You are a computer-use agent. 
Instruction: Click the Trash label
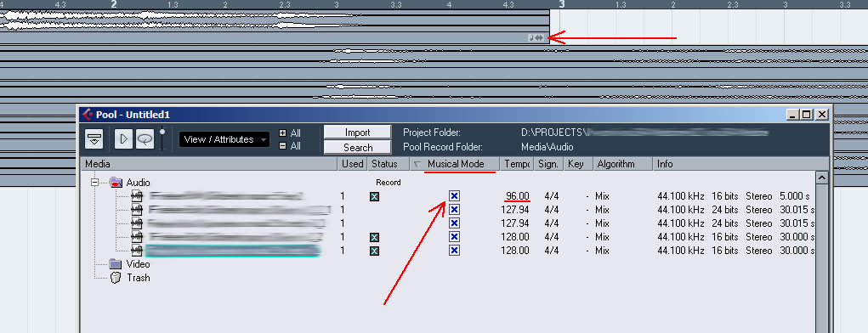(138, 278)
